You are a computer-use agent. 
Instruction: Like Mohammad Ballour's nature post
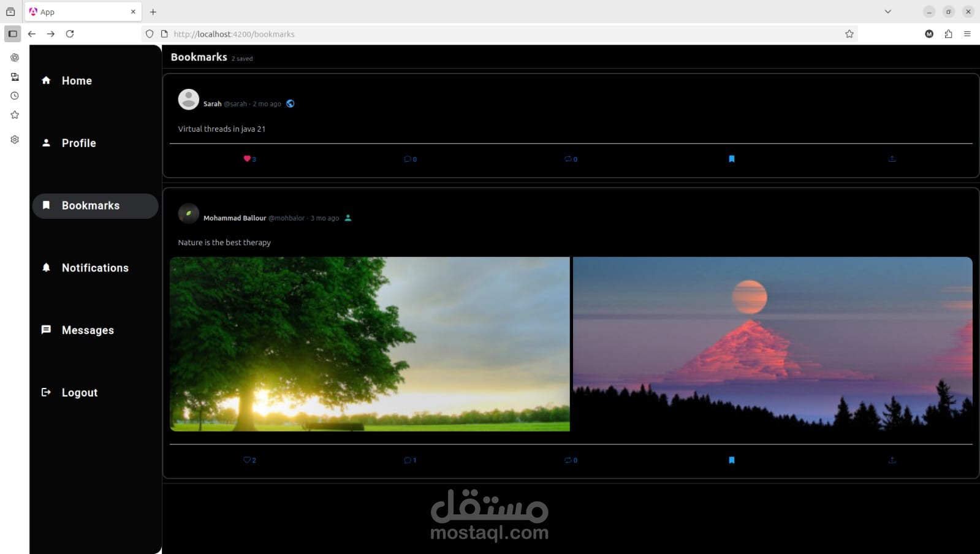pos(247,460)
